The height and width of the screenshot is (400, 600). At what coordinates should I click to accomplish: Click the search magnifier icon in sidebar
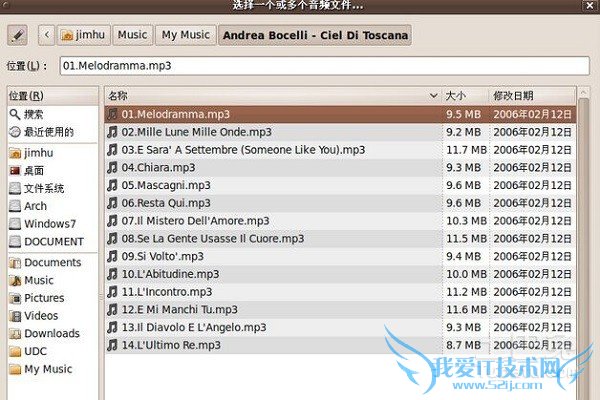click(x=15, y=114)
